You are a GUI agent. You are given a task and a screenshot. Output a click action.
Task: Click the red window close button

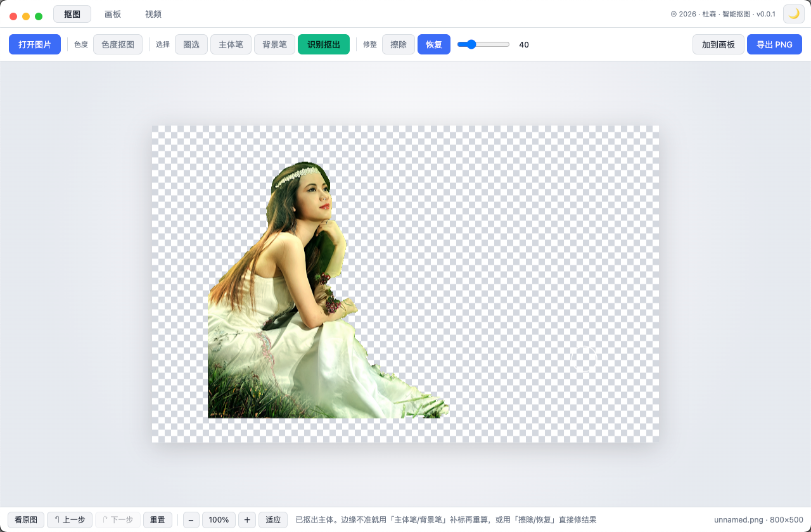(13, 16)
